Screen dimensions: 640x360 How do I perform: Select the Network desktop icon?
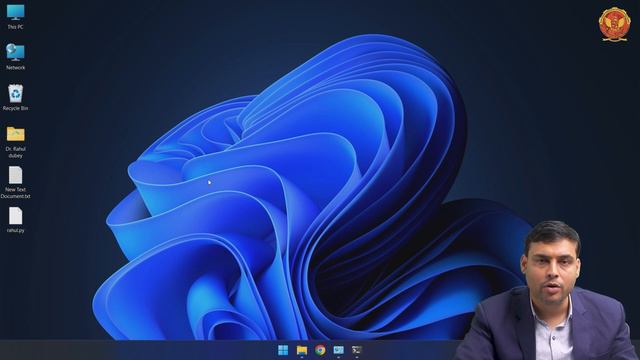[16, 57]
